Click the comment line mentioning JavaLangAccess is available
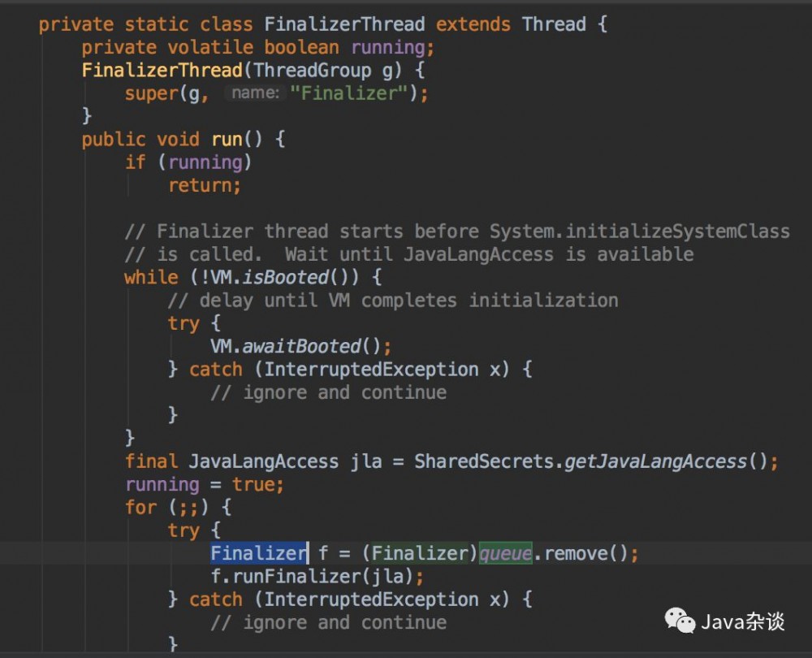 pyautogui.click(x=409, y=254)
